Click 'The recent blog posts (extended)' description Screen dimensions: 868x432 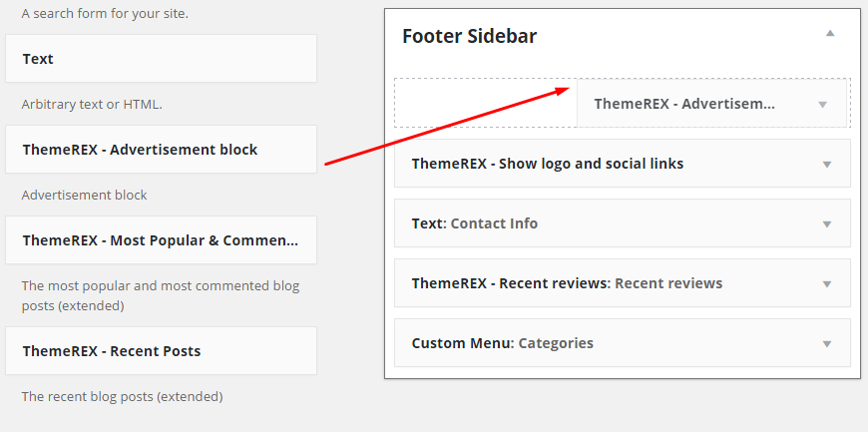click(122, 396)
